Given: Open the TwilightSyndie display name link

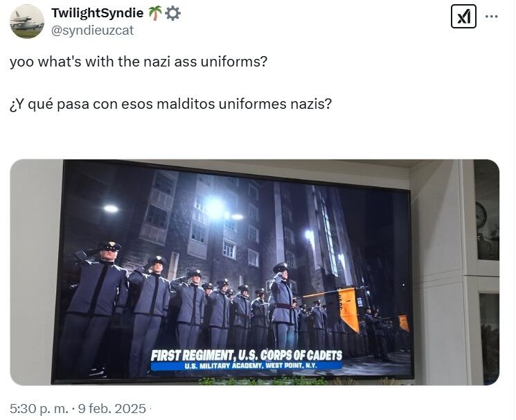Looking at the screenshot, I should coord(97,13).
